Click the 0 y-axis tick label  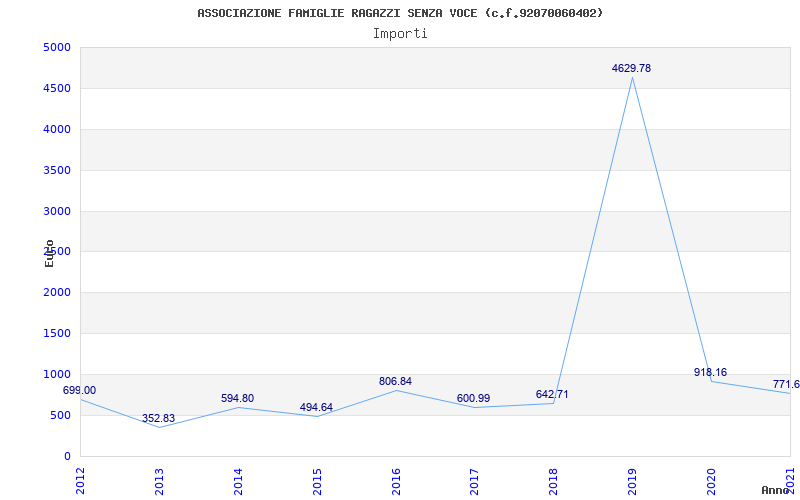click(67, 457)
